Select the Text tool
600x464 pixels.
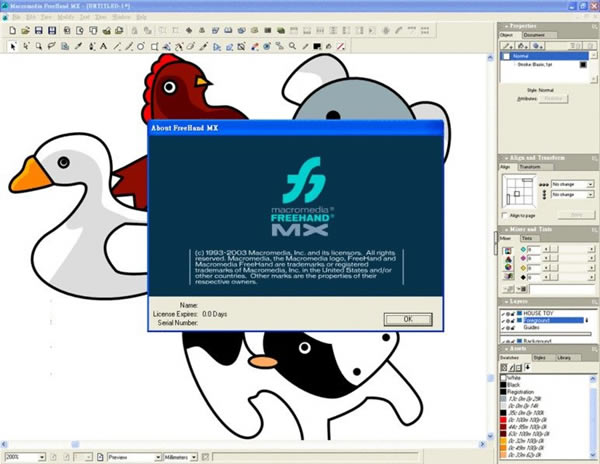tap(103, 47)
